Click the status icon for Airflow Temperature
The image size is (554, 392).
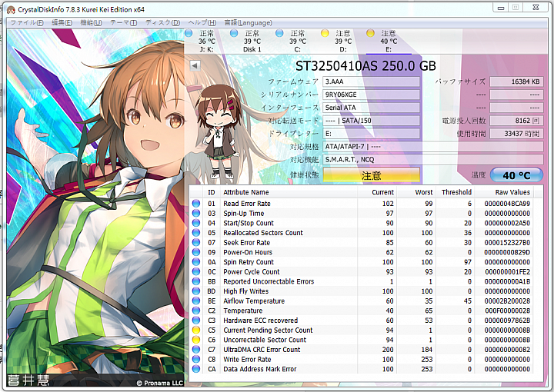click(195, 301)
